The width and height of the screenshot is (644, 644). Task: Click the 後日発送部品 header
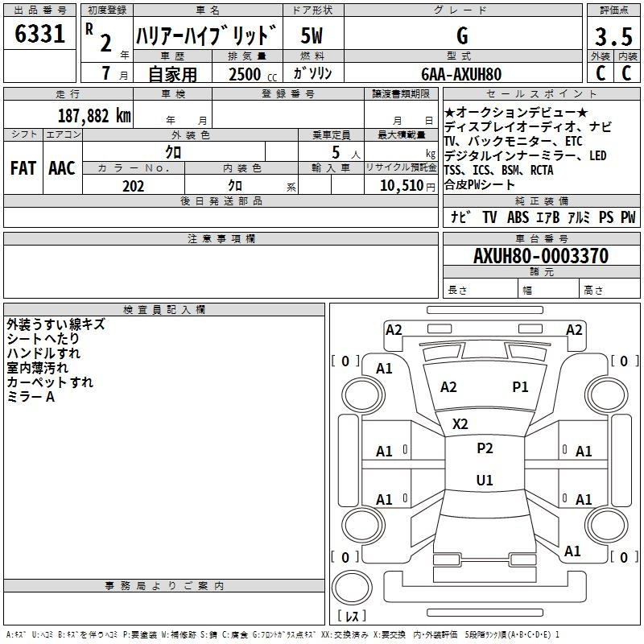point(221,200)
